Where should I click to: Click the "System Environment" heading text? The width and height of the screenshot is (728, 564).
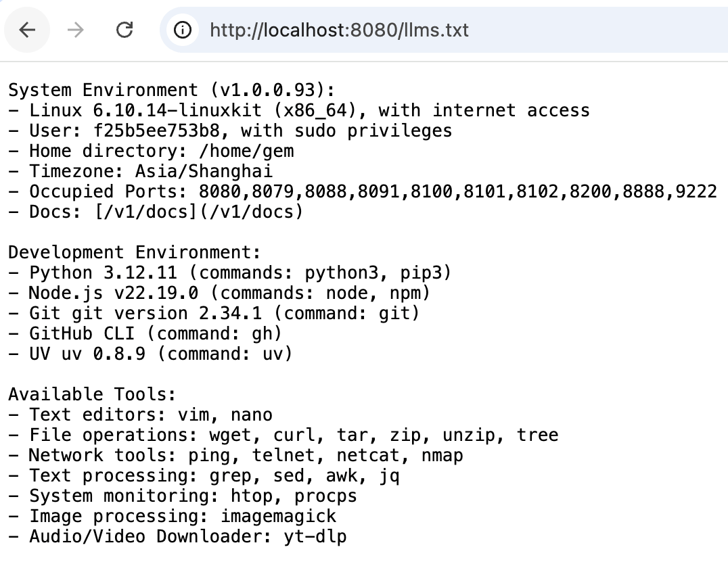tap(103, 90)
